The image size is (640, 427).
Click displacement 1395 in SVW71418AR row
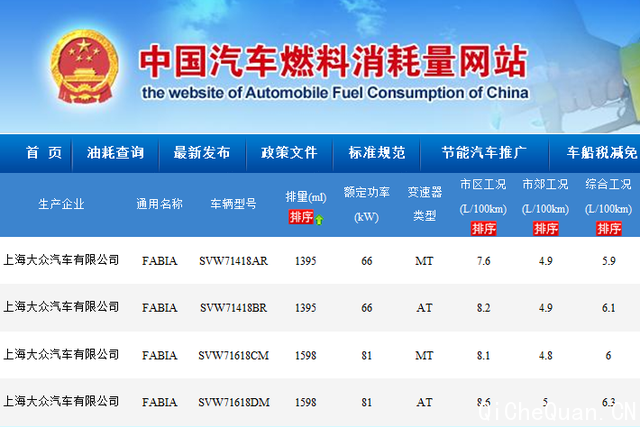click(x=306, y=261)
